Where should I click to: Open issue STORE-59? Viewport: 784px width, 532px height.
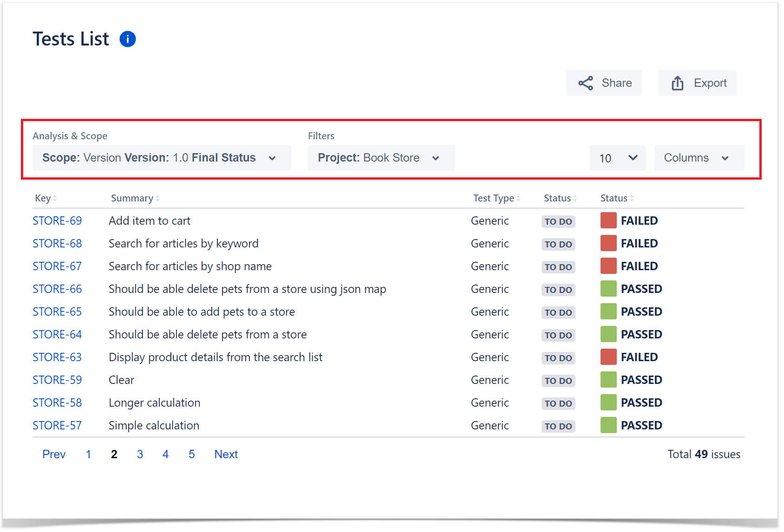pyautogui.click(x=57, y=380)
